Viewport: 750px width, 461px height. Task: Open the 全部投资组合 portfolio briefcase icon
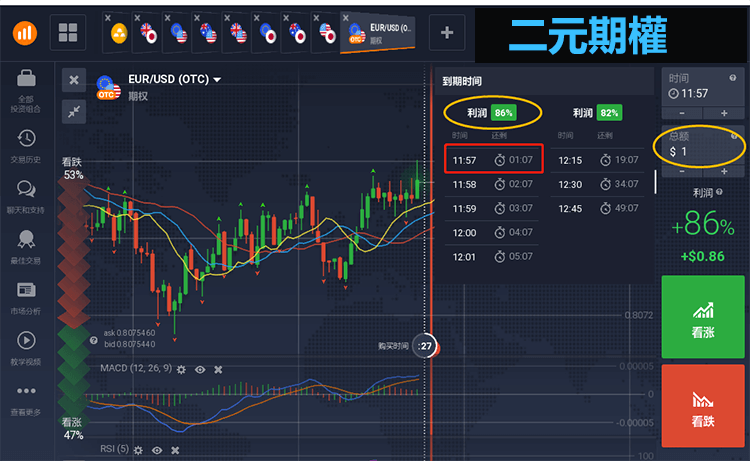coord(27,78)
